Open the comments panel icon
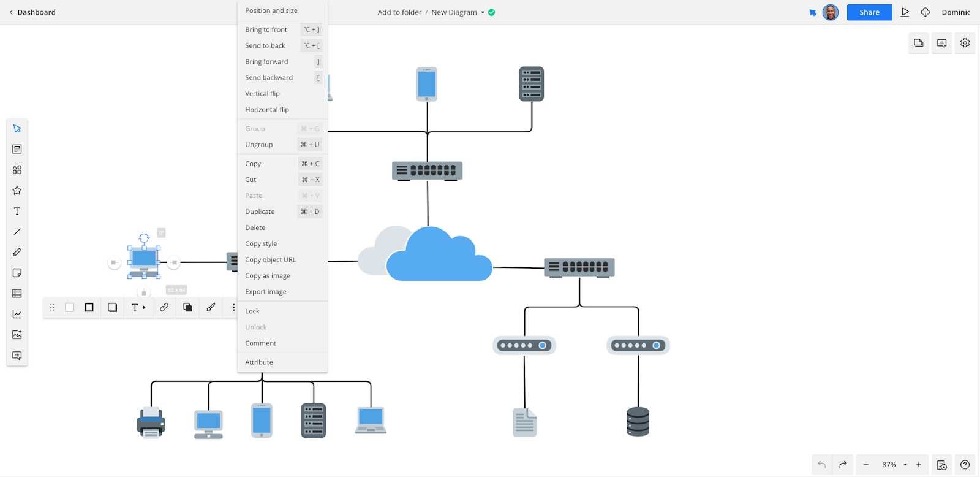Viewport: 980px width, 477px height. pos(942,43)
